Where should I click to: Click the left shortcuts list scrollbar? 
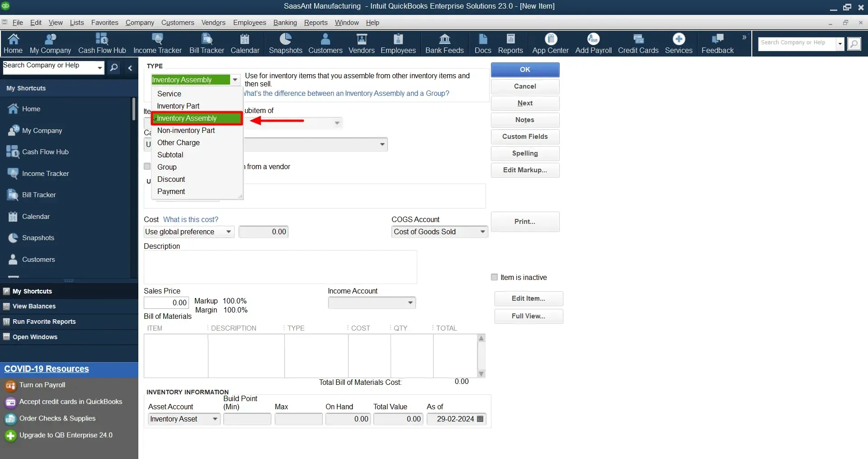point(133,109)
